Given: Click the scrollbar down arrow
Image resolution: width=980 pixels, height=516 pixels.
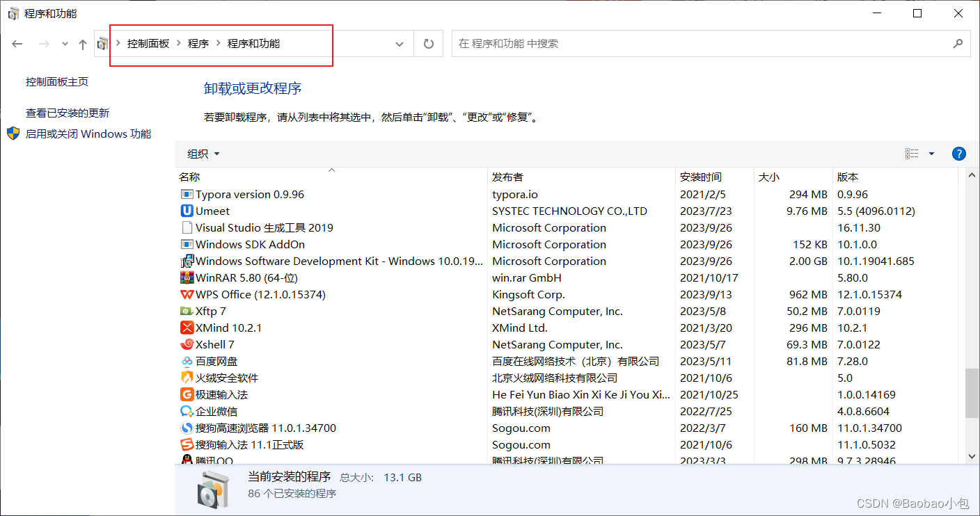Looking at the screenshot, I should [x=972, y=456].
